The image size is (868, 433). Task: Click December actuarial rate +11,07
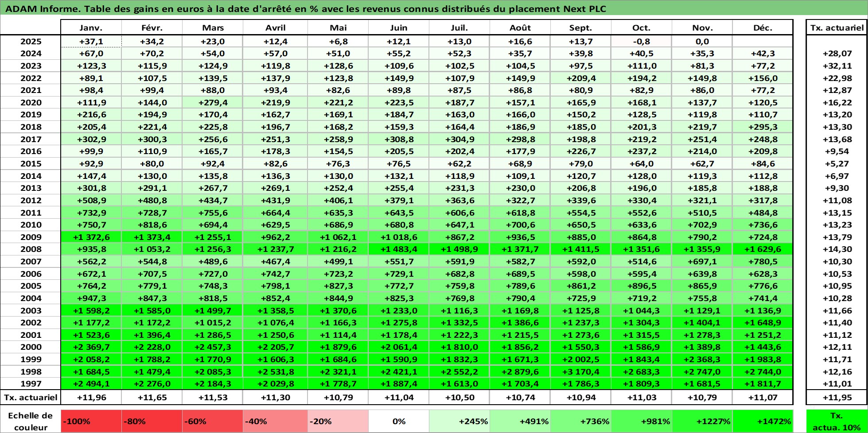tap(763, 398)
